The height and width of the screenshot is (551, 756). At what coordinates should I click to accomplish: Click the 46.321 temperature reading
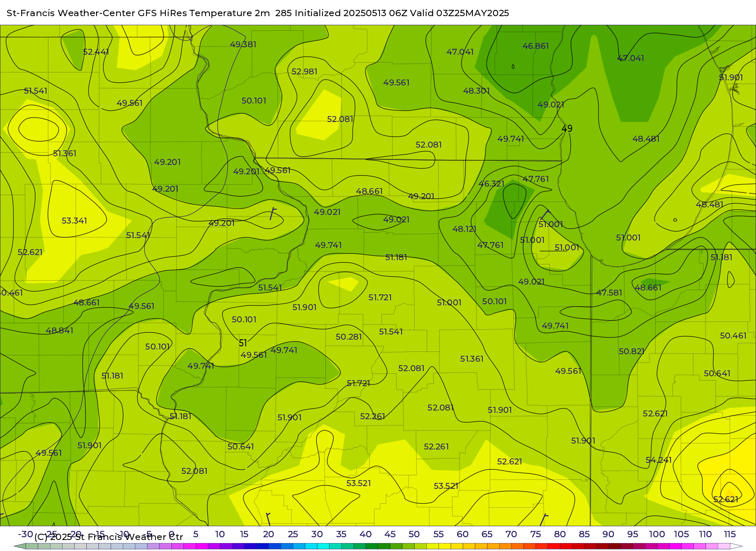coord(491,184)
